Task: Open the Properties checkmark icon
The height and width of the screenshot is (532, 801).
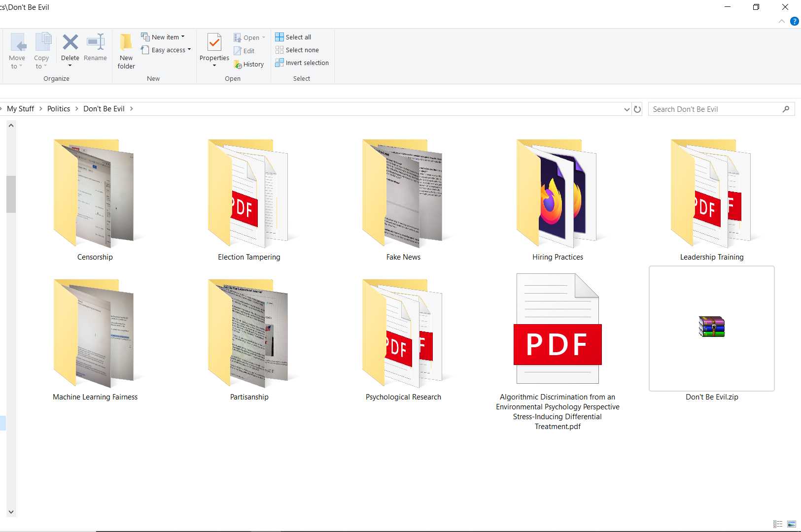Action: pos(214,42)
